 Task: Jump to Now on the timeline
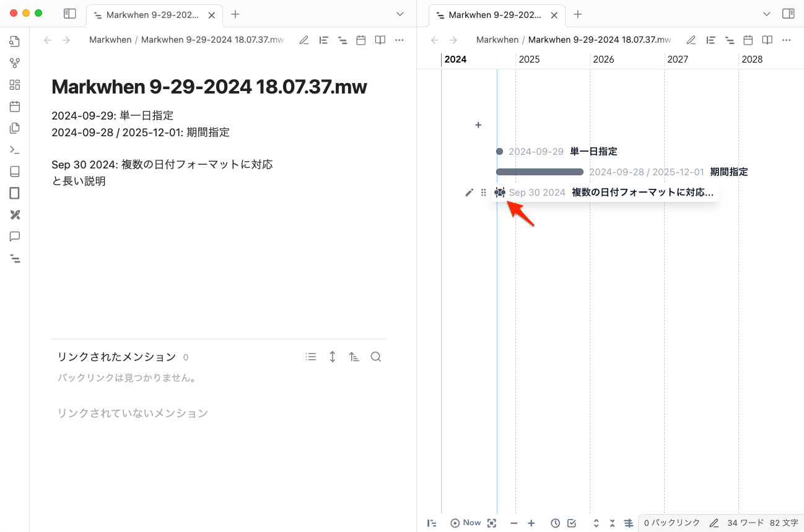point(466,523)
